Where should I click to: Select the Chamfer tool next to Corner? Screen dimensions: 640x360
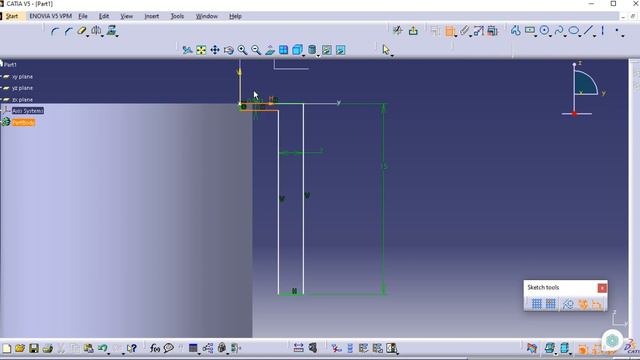pyautogui.click(x=69, y=31)
